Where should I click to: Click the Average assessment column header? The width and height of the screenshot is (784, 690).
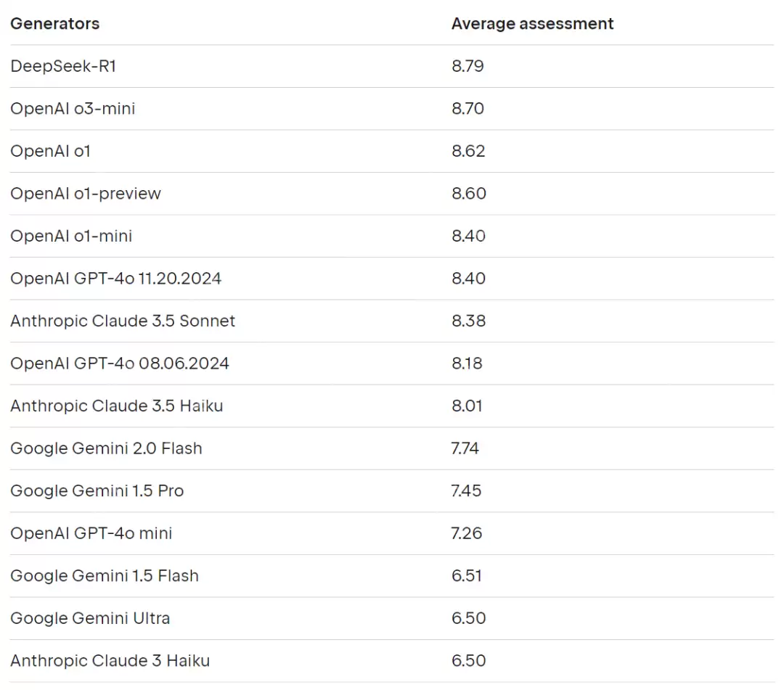pyautogui.click(x=532, y=23)
